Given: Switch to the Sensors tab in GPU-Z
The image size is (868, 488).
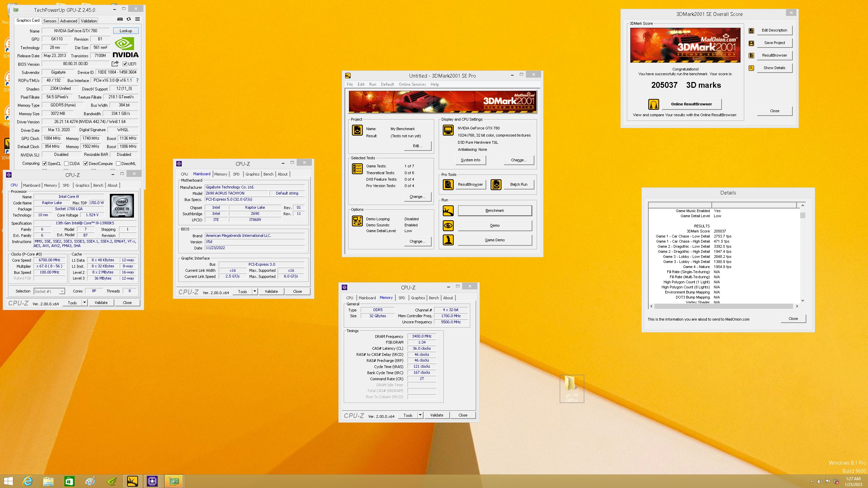Looking at the screenshot, I should pos(50,21).
